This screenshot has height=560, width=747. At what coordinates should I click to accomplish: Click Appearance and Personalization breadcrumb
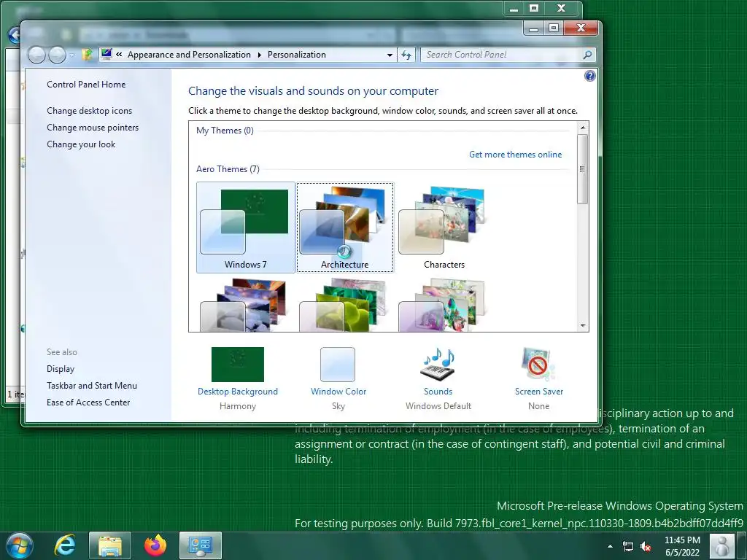pyautogui.click(x=189, y=55)
